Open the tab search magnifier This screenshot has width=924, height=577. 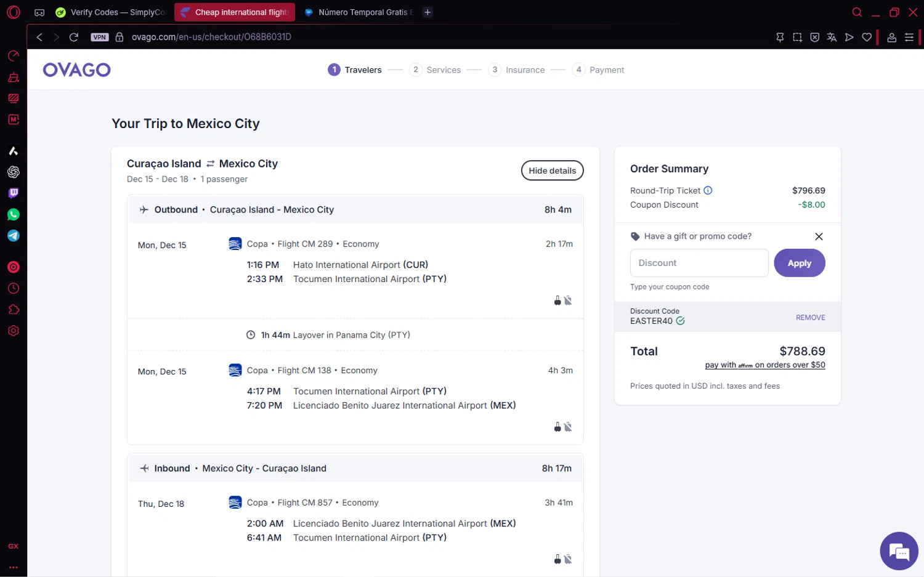857,12
